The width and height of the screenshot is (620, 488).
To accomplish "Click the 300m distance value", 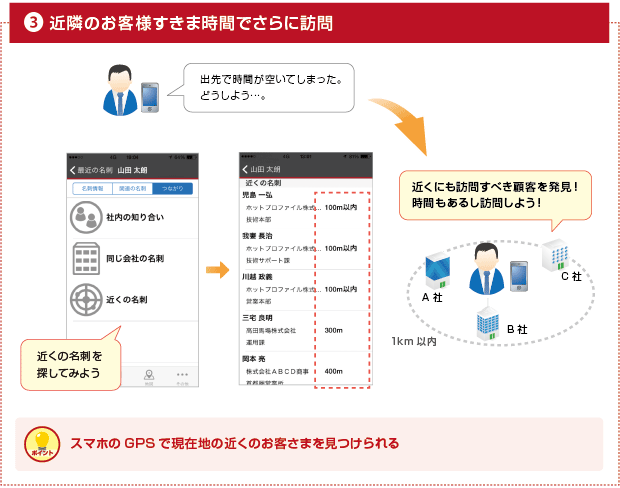I will pos(333,330).
